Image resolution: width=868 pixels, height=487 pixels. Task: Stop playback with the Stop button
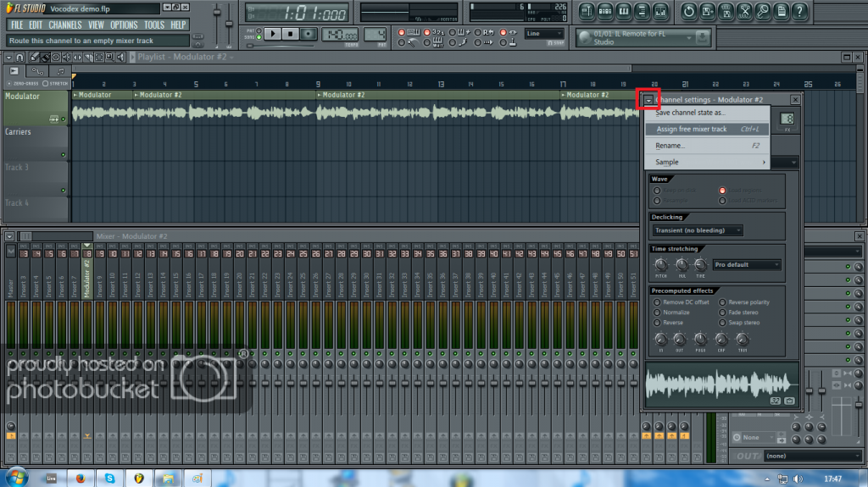point(291,34)
